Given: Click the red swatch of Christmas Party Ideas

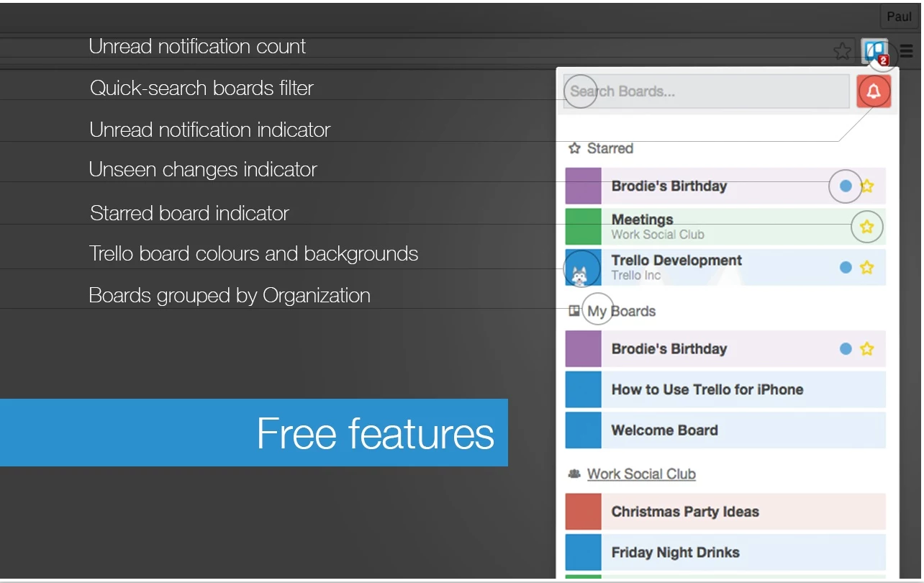Looking at the screenshot, I should (584, 512).
